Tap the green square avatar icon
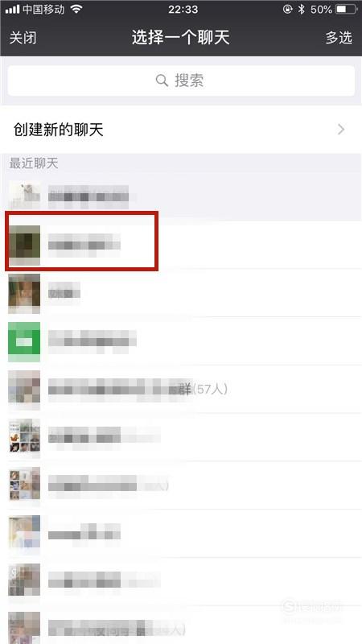Viewport: 362px width, 644px height. 24,341
